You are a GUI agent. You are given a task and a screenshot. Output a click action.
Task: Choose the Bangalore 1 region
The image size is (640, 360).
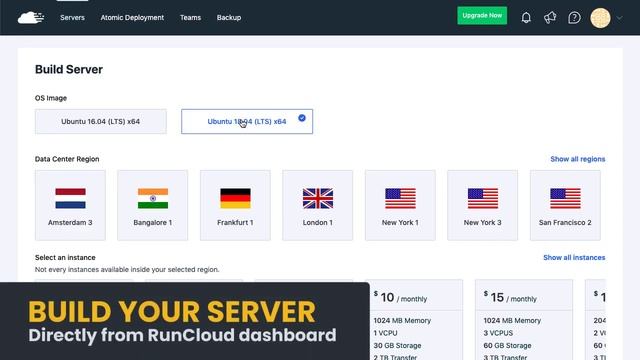point(153,205)
